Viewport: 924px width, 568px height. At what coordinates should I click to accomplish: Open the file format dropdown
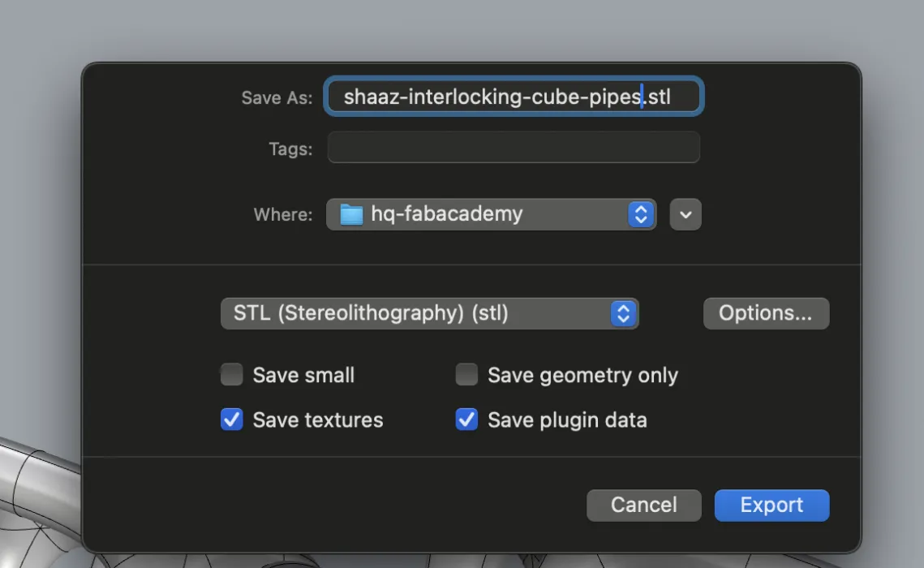click(430, 313)
